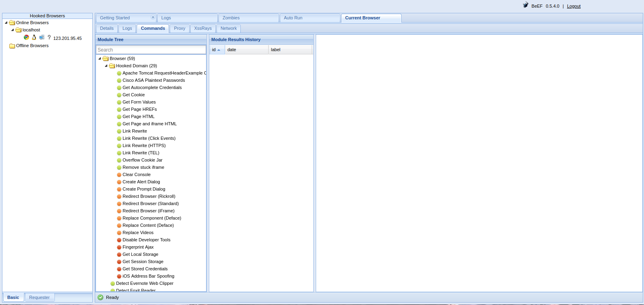Click the green dot beside Detect Evernote Web Clipper

(113, 284)
